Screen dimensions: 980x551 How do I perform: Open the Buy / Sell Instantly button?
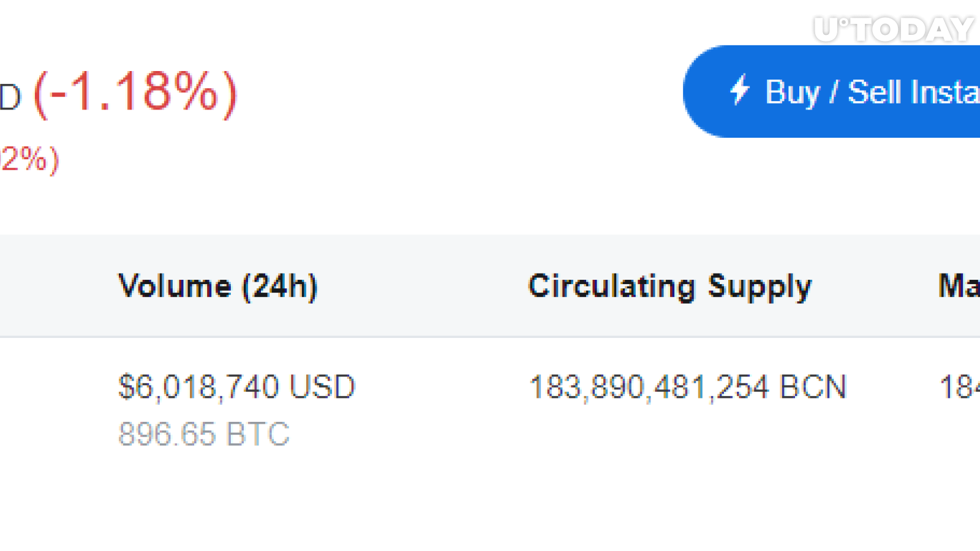(832, 91)
